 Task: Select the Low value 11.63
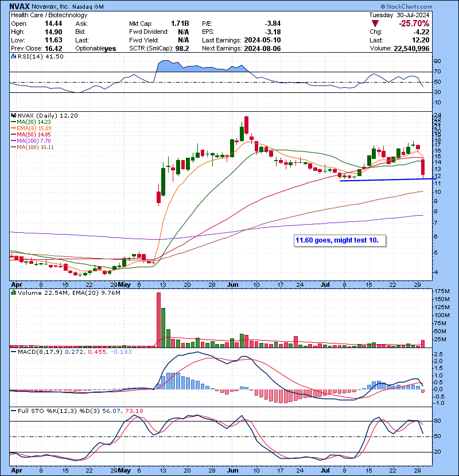(53, 40)
